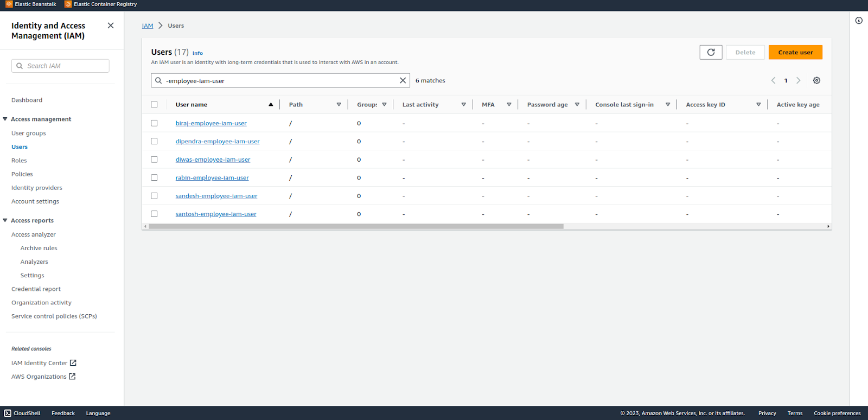Check the dipendra-employee-iam-user row

click(x=154, y=141)
